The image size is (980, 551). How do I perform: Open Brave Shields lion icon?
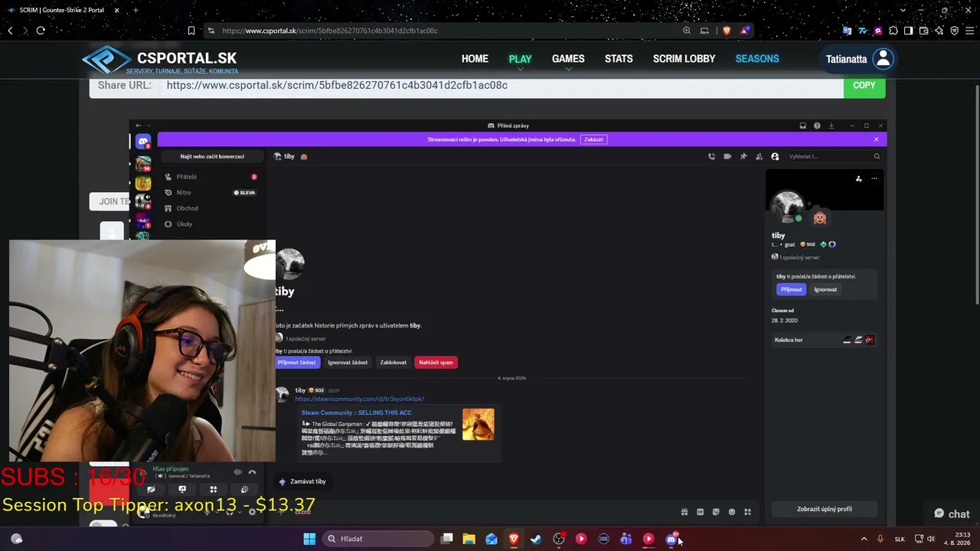727,31
